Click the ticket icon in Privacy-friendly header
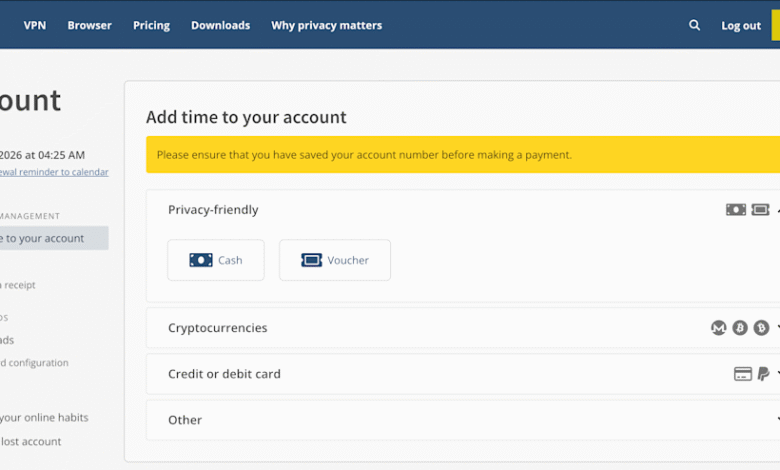 click(761, 210)
